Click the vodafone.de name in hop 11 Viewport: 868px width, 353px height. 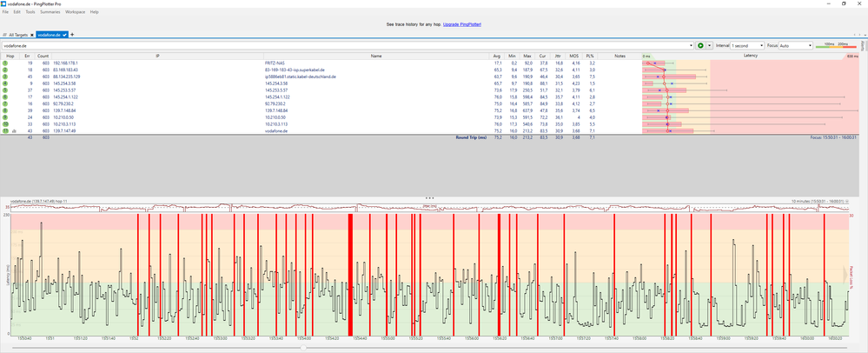(x=275, y=130)
